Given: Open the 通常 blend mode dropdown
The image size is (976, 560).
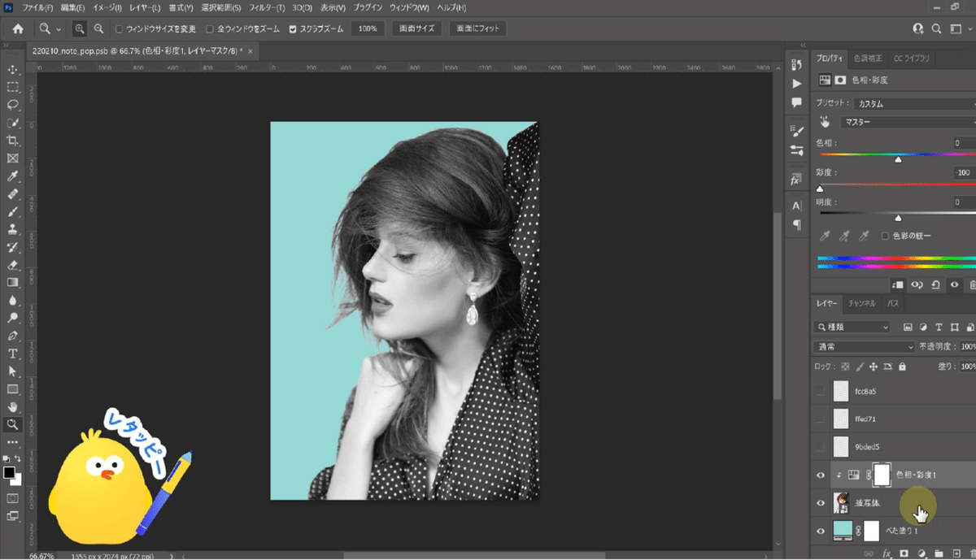Looking at the screenshot, I should click(x=865, y=347).
